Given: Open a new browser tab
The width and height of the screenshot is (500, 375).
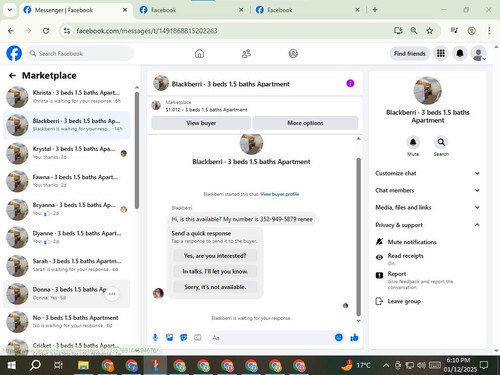Looking at the screenshot, I should (375, 10).
